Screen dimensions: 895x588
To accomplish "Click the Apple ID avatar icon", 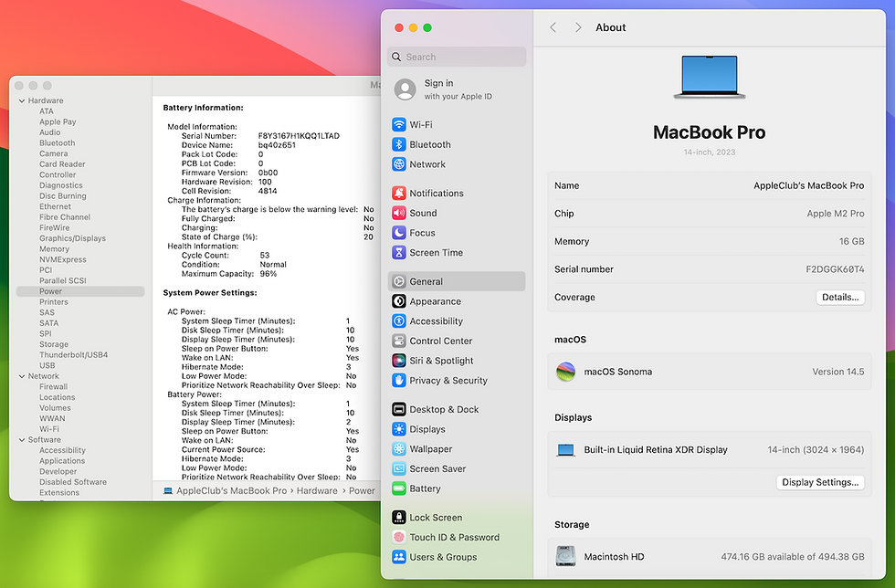I will 405,89.
